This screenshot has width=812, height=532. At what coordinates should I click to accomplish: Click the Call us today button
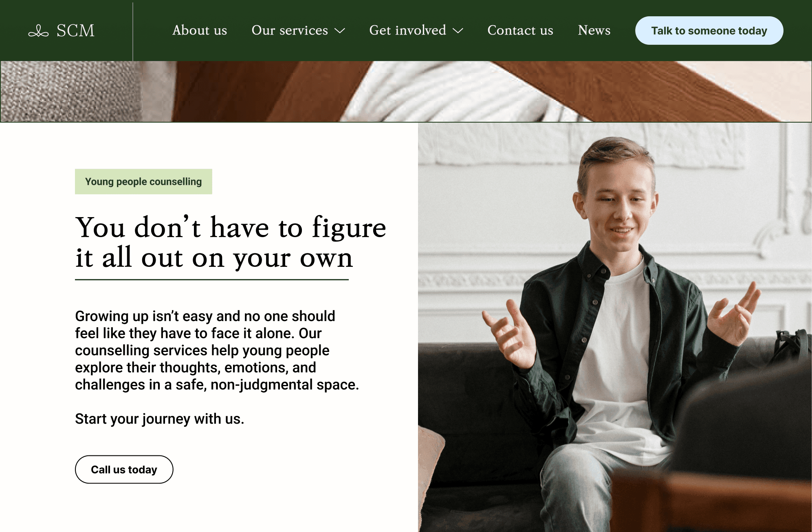coord(124,469)
